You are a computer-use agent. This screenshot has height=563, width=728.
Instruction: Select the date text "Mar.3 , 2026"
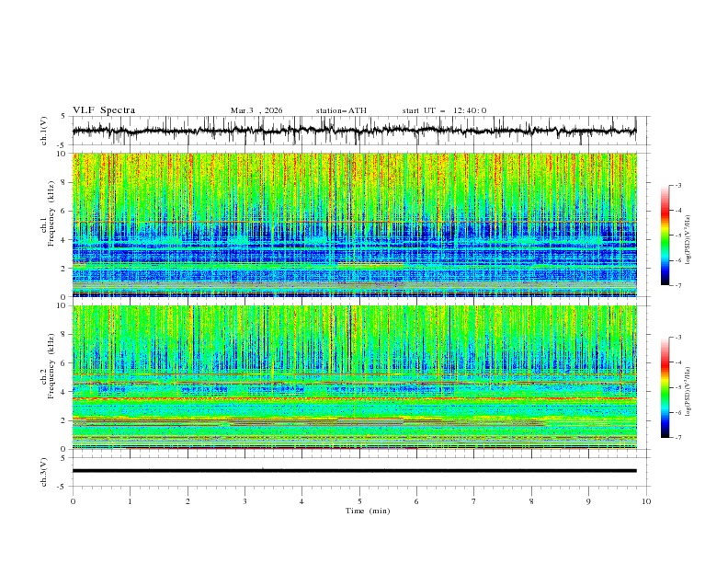[x=256, y=110]
